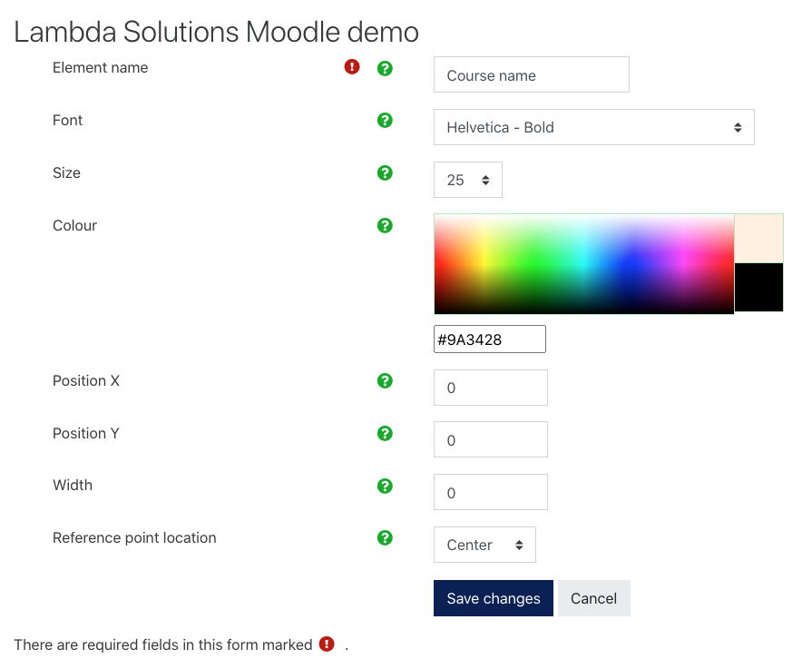Click inside the hex colour code field
Screen dimensions: 812x659
click(x=489, y=339)
